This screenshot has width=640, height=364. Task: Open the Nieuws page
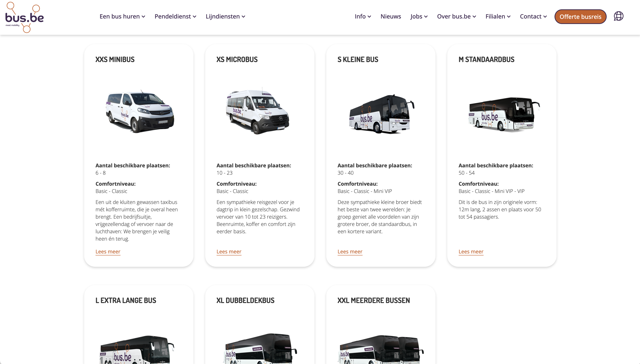tap(391, 17)
